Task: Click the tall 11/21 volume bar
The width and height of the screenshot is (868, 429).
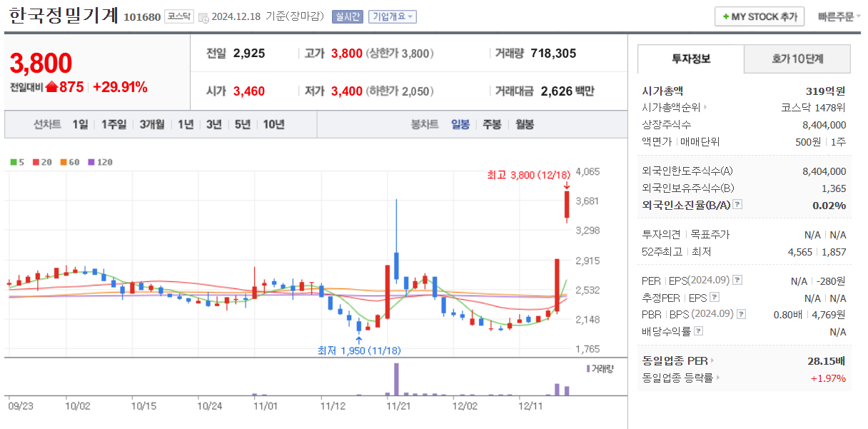Action: (x=396, y=379)
